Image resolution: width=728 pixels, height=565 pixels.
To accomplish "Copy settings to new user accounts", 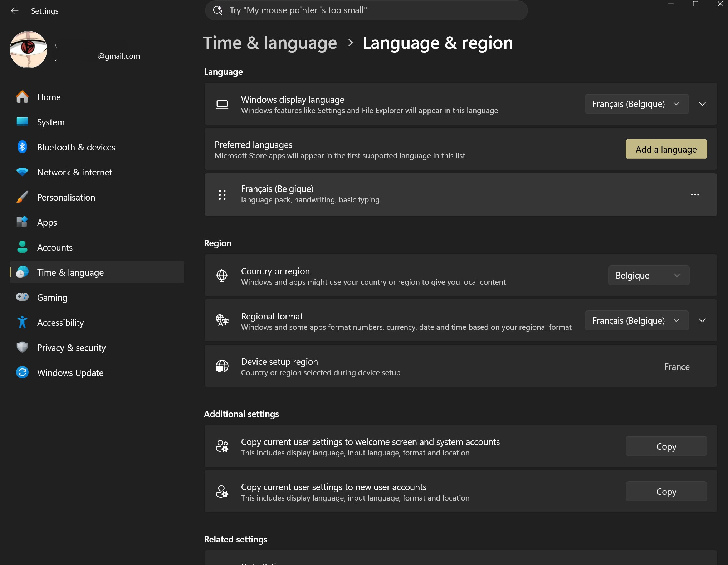I will click(666, 491).
